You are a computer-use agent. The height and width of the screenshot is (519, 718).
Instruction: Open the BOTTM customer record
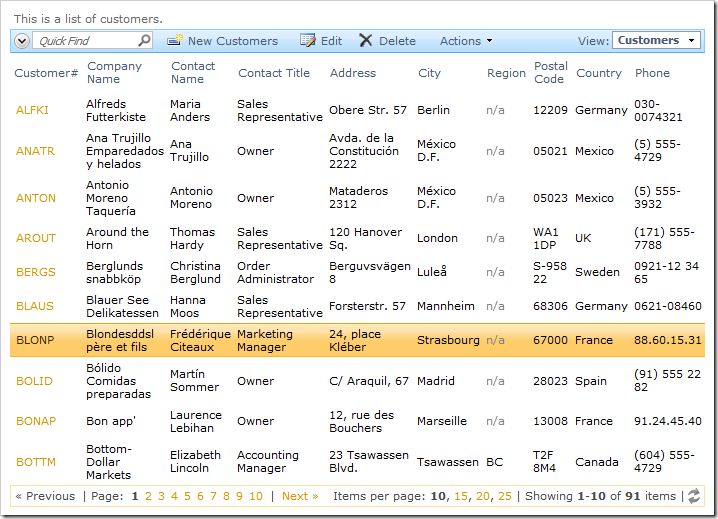point(36,462)
